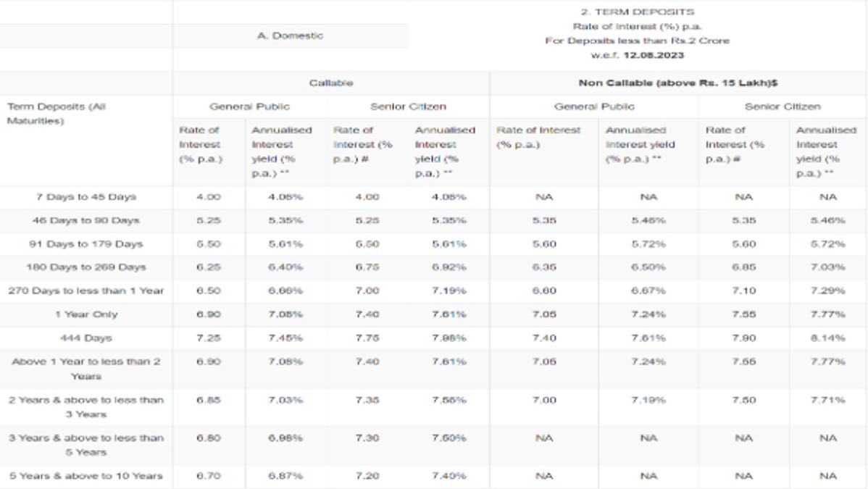
Task: Select 6.80 in the 3 Years & above row
Action: tap(209, 438)
